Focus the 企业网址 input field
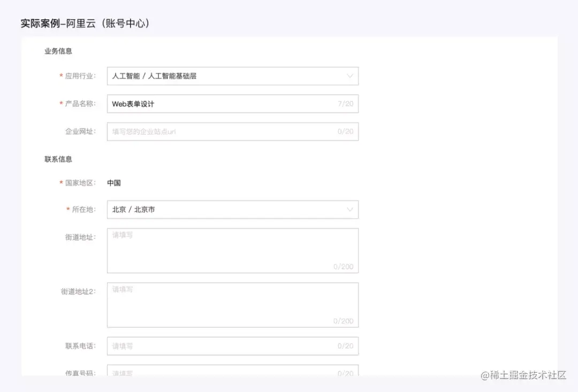The width and height of the screenshot is (578, 392). click(233, 132)
